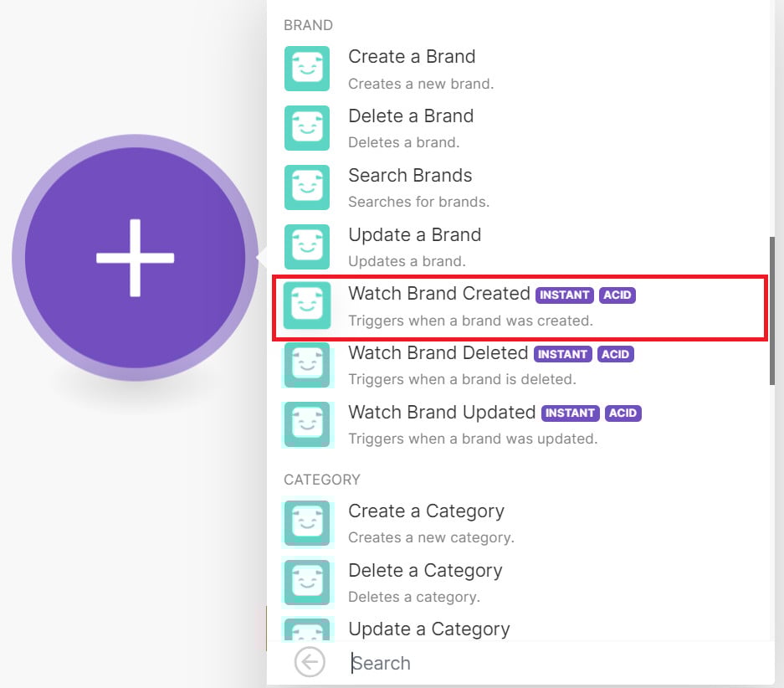
Task: Click the 'Deletes a brand.' description
Action: 403,142
